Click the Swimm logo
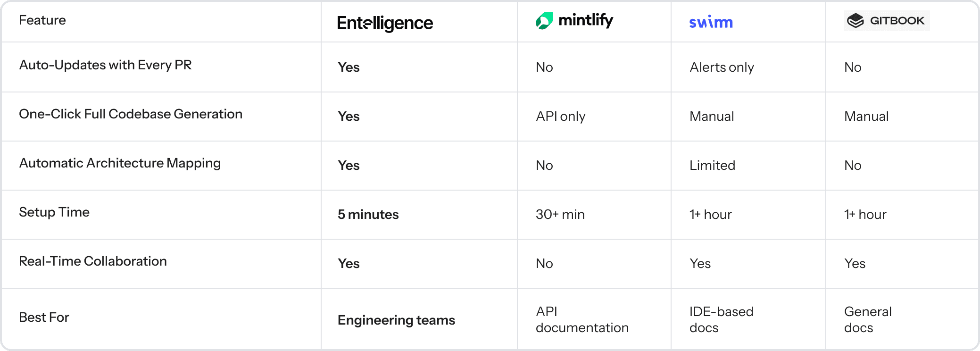This screenshot has width=980, height=351. [x=711, y=22]
